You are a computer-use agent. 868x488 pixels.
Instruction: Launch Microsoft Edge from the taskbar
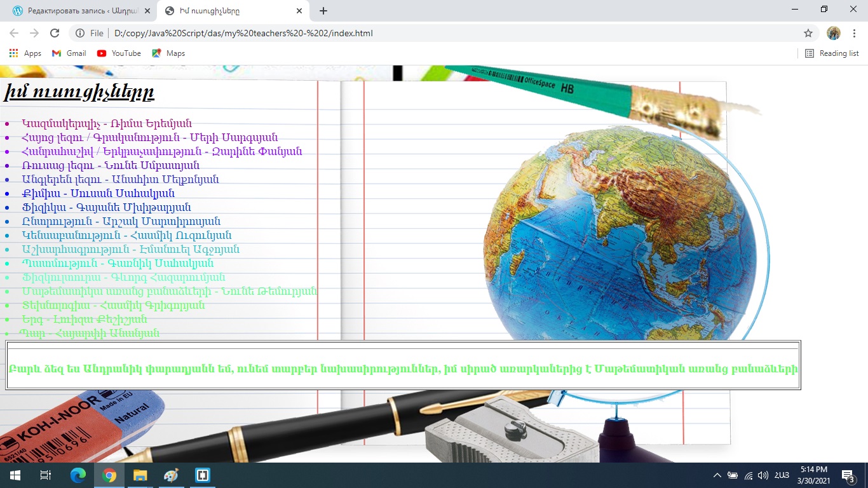(78, 475)
